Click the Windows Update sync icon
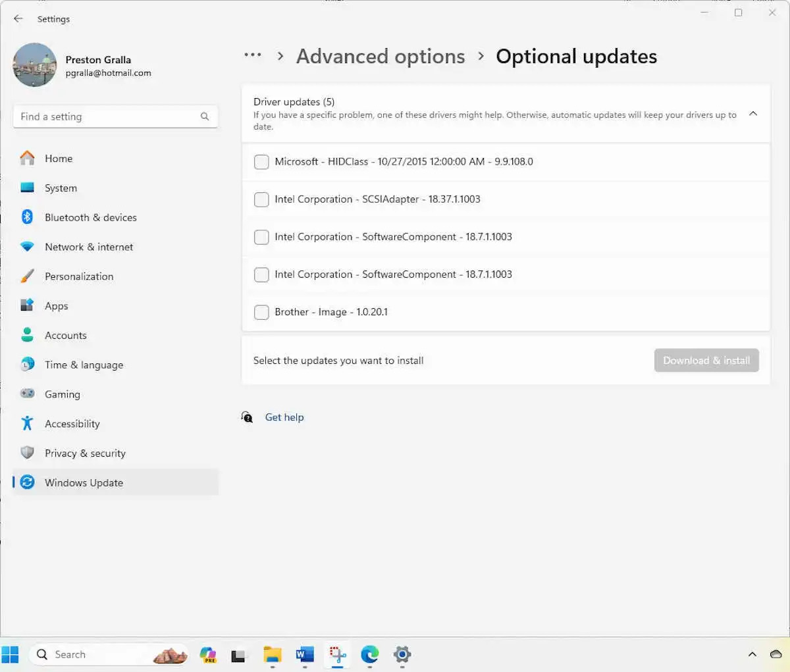The height and width of the screenshot is (672, 790). (27, 482)
